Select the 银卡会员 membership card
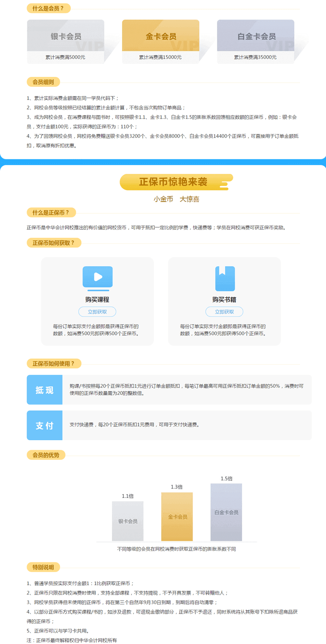Viewport: 326px width, 644px height. pyautogui.click(x=66, y=42)
